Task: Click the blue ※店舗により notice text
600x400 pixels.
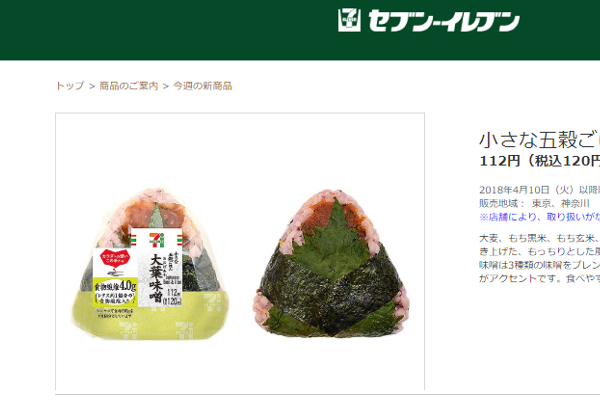Action: [540, 217]
